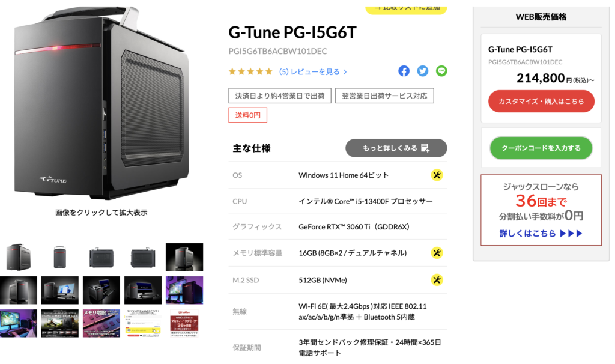Share the product on Twitter
This screenshot has width=615, height=364.
(x=422, y=71)
